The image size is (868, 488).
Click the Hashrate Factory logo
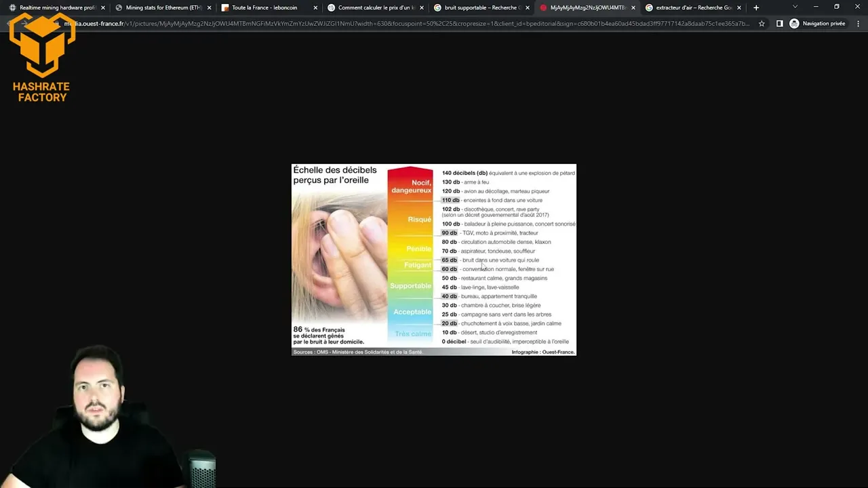[x=41, y=58]
